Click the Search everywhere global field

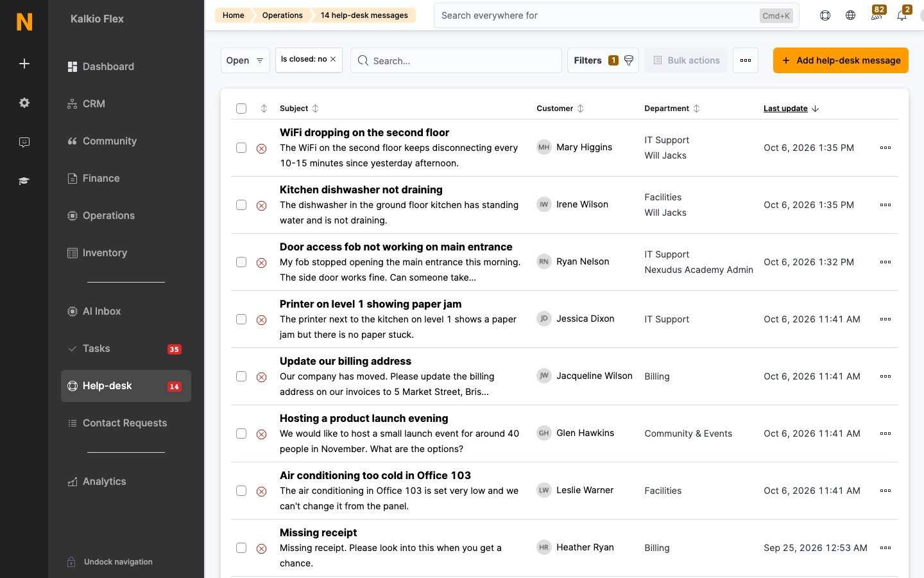pos(617,15)
